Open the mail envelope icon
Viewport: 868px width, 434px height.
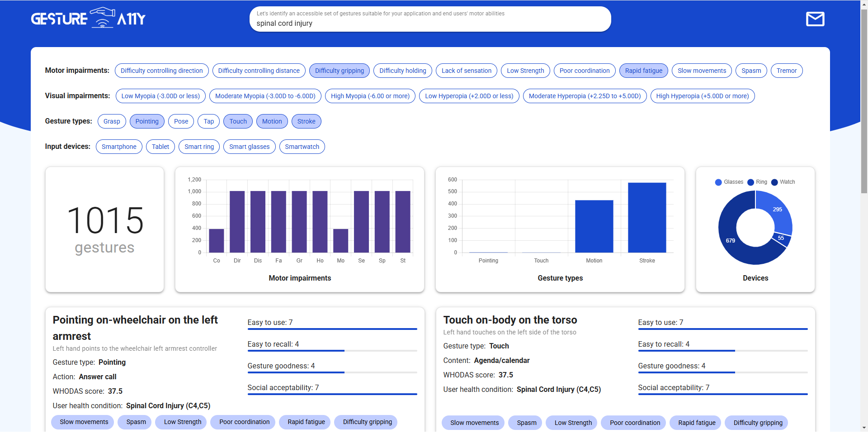point(815,19)
